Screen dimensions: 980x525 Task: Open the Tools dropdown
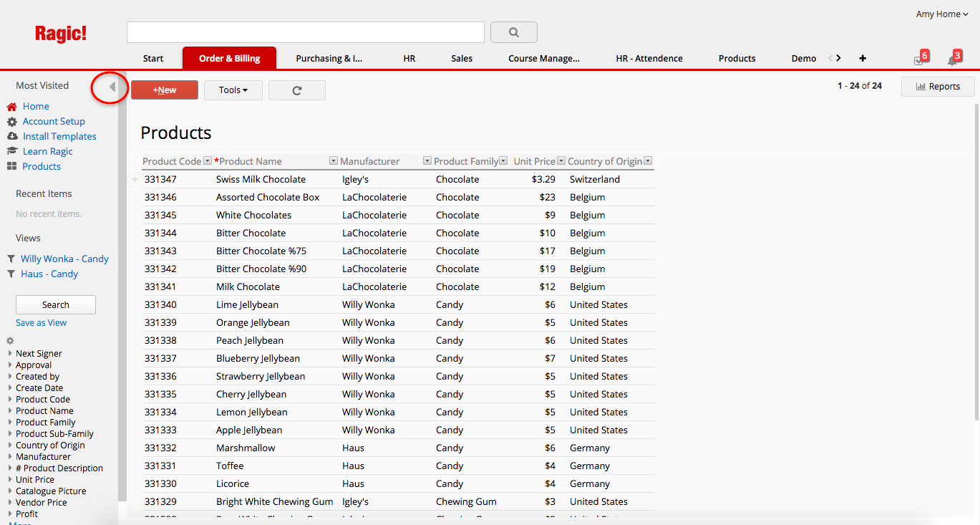coord(233,90)
